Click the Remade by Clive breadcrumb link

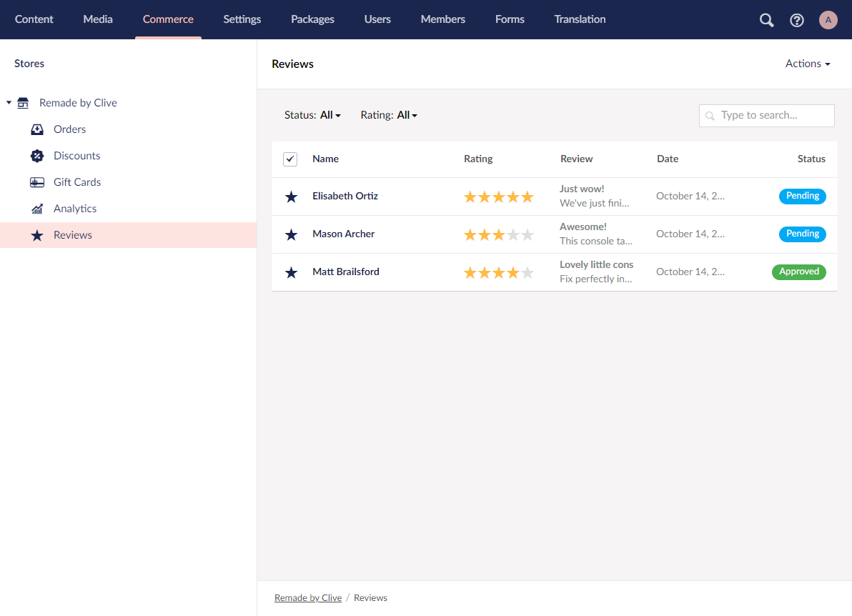(308, 597)
